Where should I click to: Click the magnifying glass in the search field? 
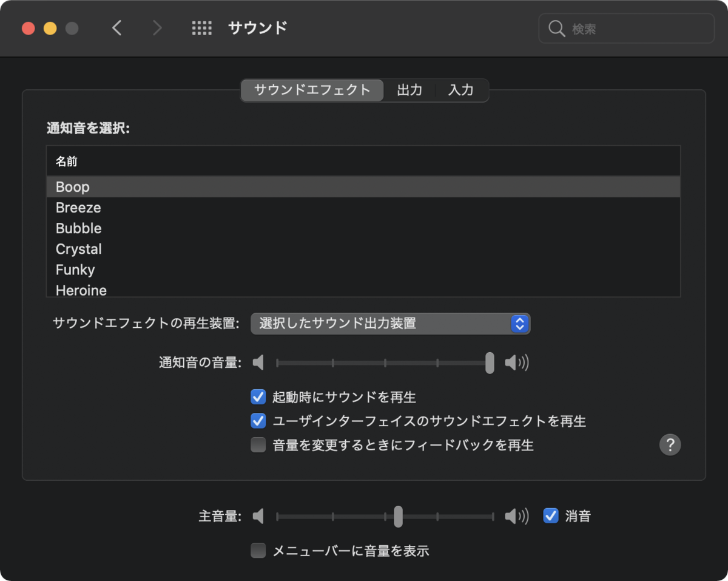[x=556, y=28]
